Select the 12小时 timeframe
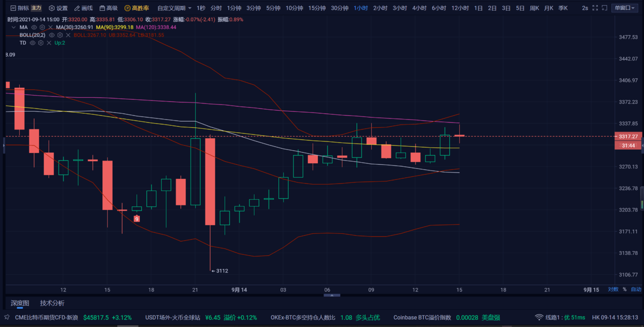644x327 pixels. 460,8
